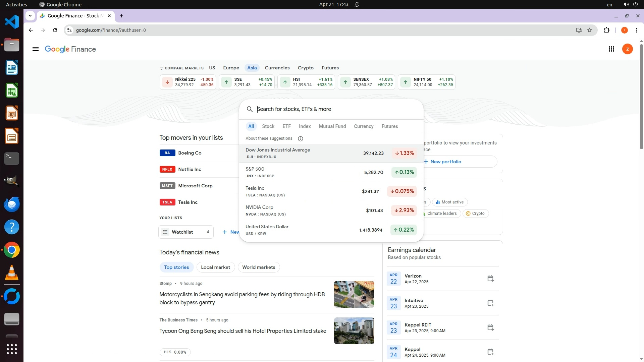Switch news to World markets
This screenshot has width=644, height=362.
point(259,267)
